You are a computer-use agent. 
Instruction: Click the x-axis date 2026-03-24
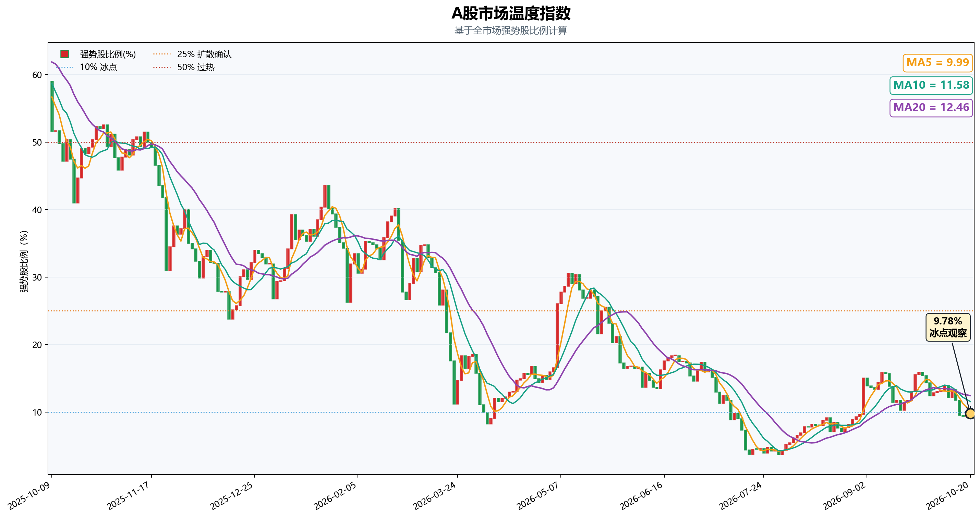click(435, 496)
